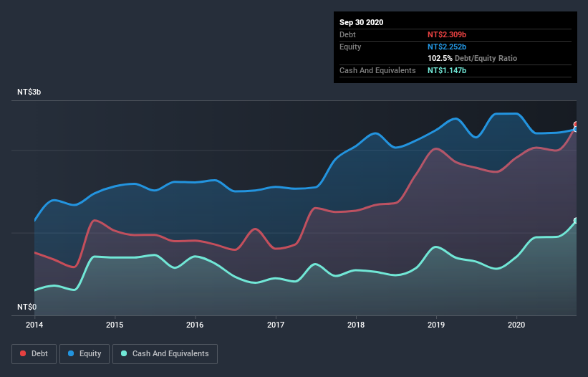Select the 2019 x-axis label
The width and height of the screenshot is (588, 377).
[436, 325]
